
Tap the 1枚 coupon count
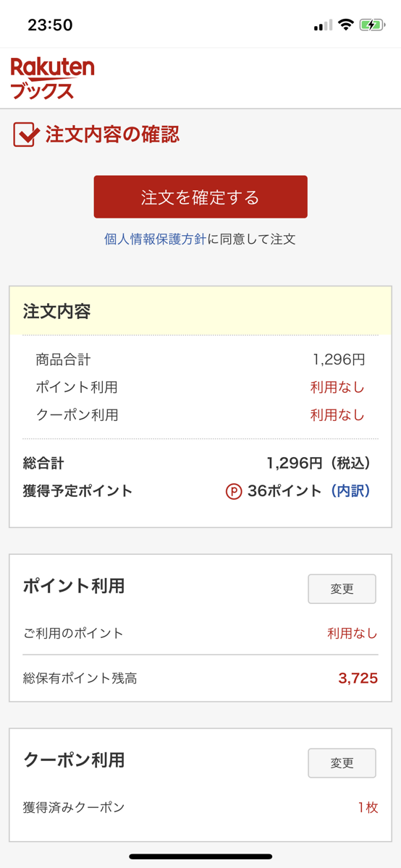coord(368,807)
